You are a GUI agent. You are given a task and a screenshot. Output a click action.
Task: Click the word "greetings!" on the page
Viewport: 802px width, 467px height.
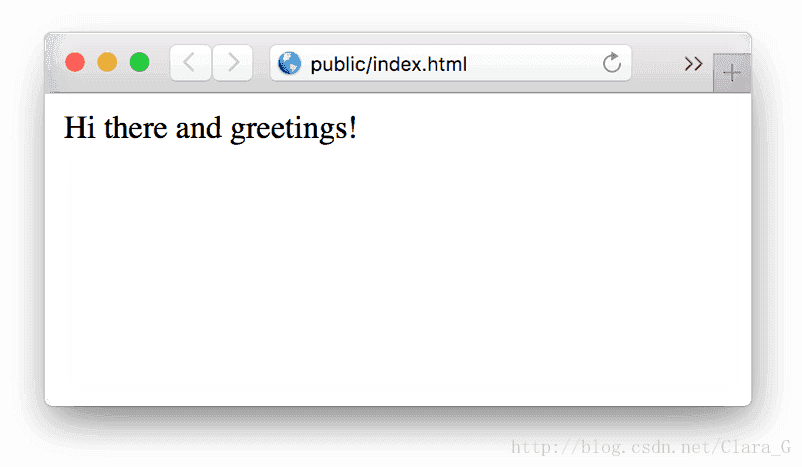coord(294,129)
